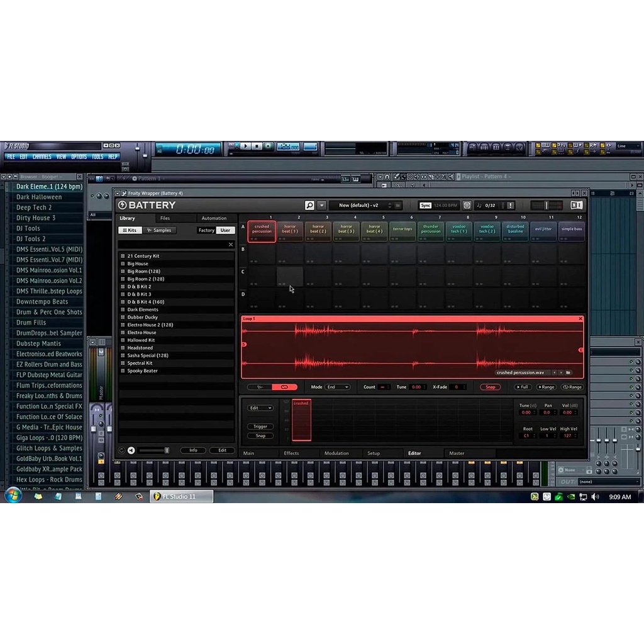
Task: Select the evil jitter cell
Action: click(x=543, y=231)
